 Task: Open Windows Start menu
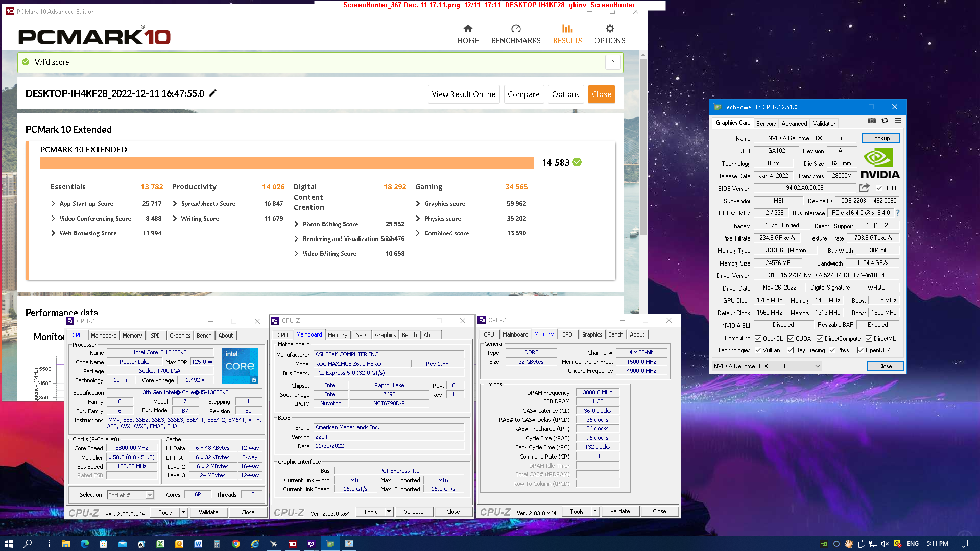9,544
